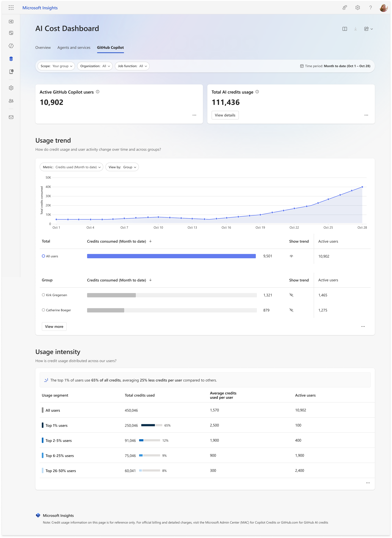The height and width of the screenshot is (538, 392).
Task: Show trend for Catherine Boeger
Action: [x=291, y=310]
